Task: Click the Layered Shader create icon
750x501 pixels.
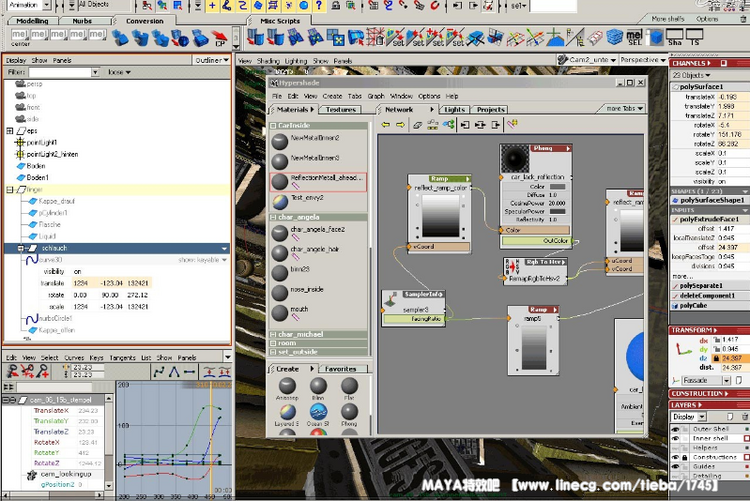Action: tap(287, 412)
